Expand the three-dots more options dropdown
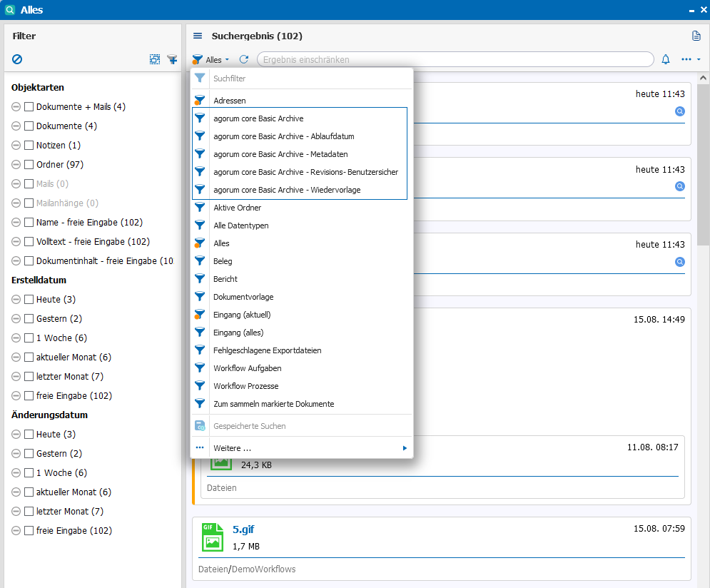710x588 pixels. [691, 59]
